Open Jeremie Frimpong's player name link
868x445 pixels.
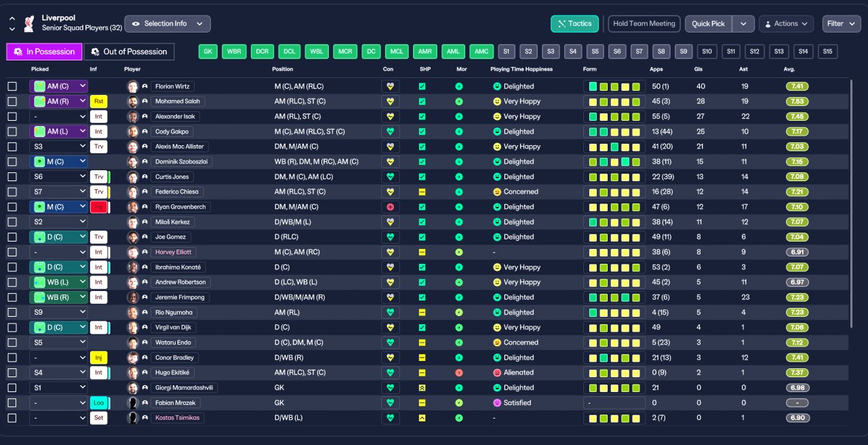tap(180, 297)
